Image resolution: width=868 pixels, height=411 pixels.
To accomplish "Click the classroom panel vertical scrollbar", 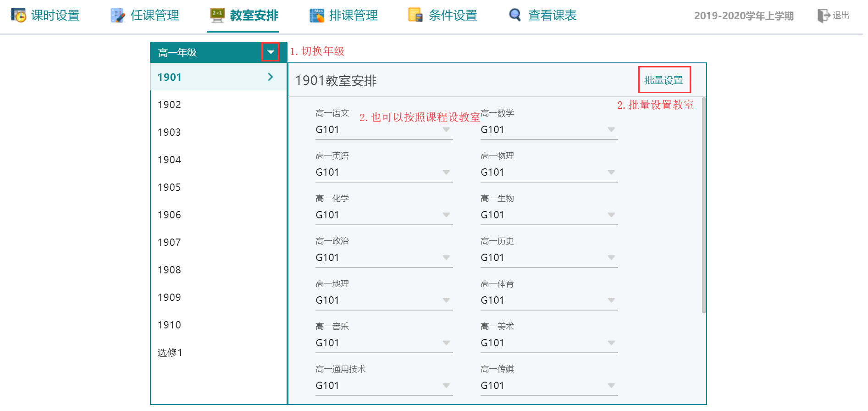I will (x=704, y=205).
